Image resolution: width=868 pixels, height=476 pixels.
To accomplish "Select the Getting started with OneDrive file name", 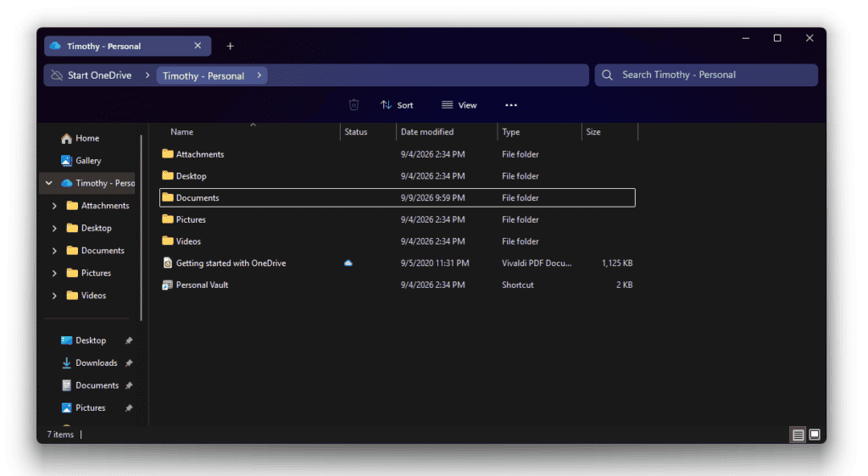I will coord(231,263).
